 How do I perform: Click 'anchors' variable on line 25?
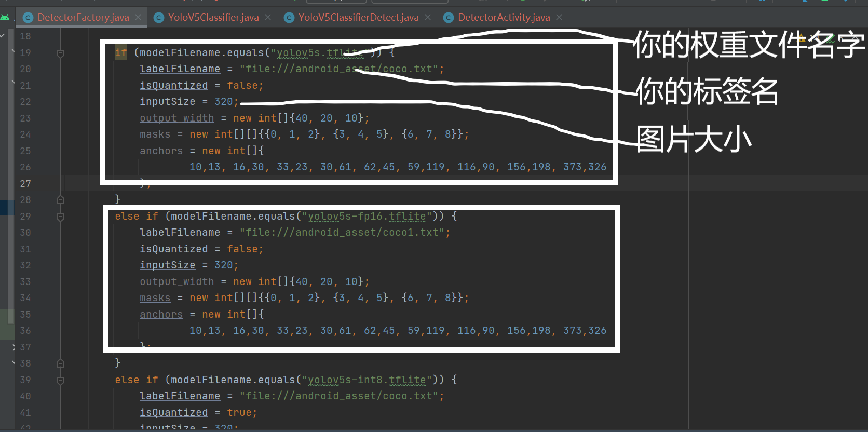[161, 151]
